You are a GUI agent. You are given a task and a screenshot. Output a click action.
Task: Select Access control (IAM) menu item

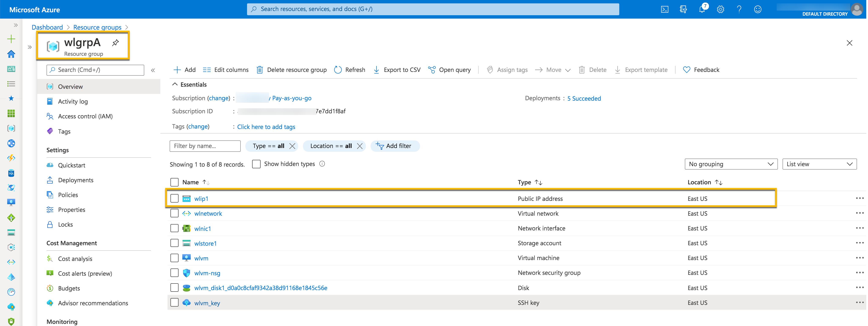click(85, 116)
